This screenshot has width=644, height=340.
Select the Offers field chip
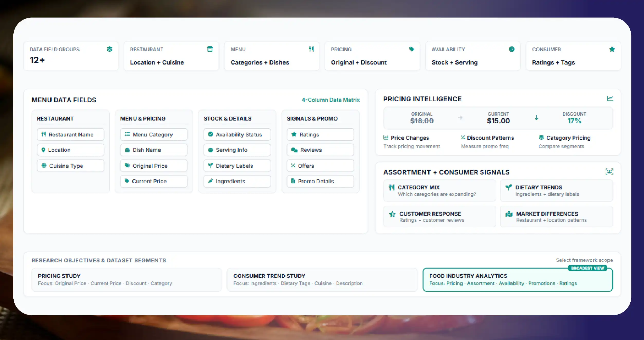(x=320, y=166)
